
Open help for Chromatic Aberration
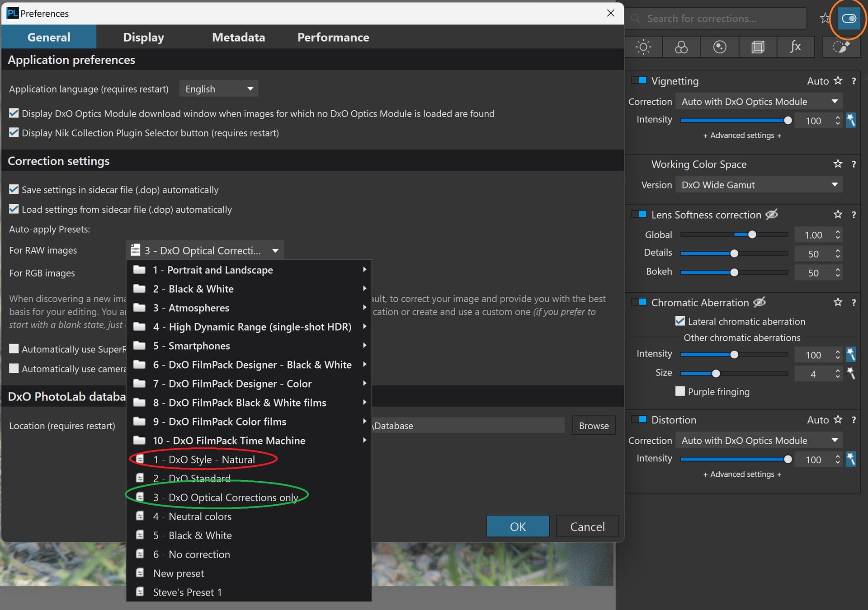click(x=854, y=302)
